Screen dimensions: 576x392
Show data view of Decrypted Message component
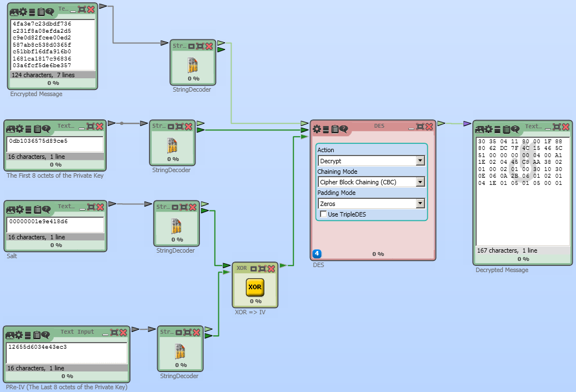[497, 129]
